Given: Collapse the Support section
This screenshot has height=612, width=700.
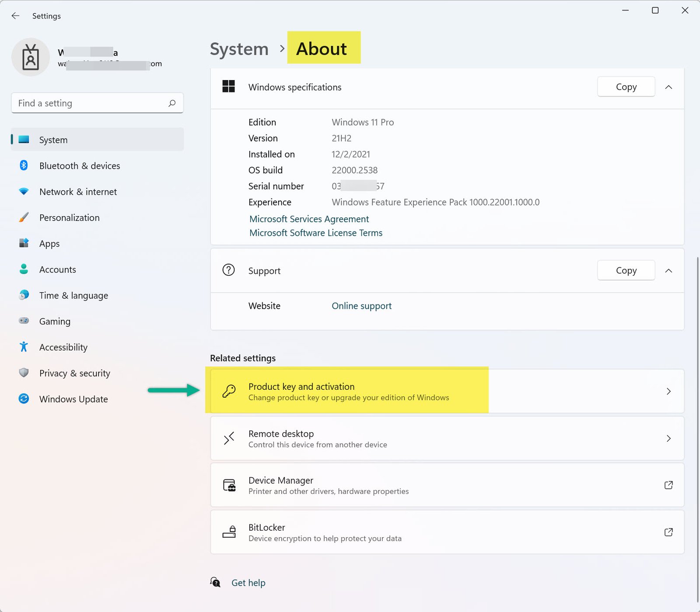Looking at the screenshot, I should (x=668, y=271).
